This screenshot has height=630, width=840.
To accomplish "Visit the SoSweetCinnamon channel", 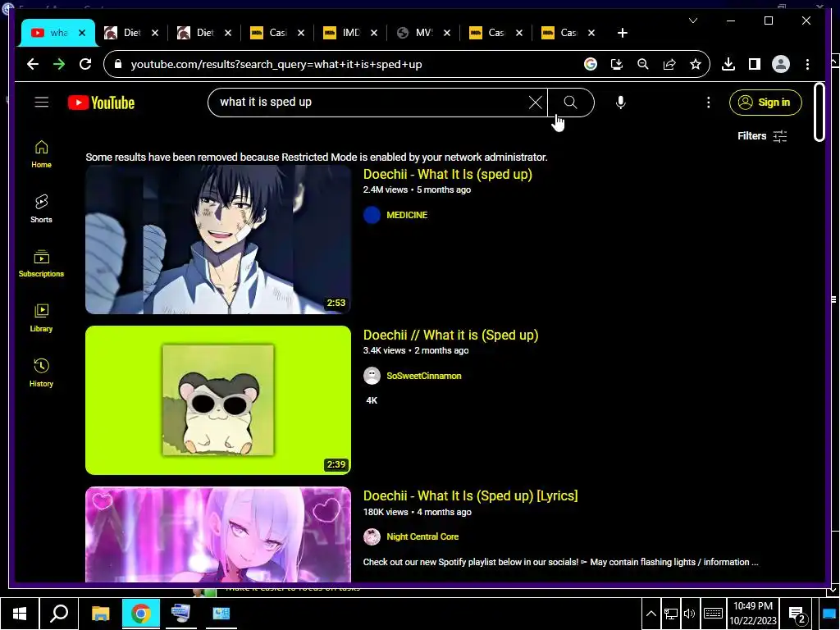I will coord(424,376).
